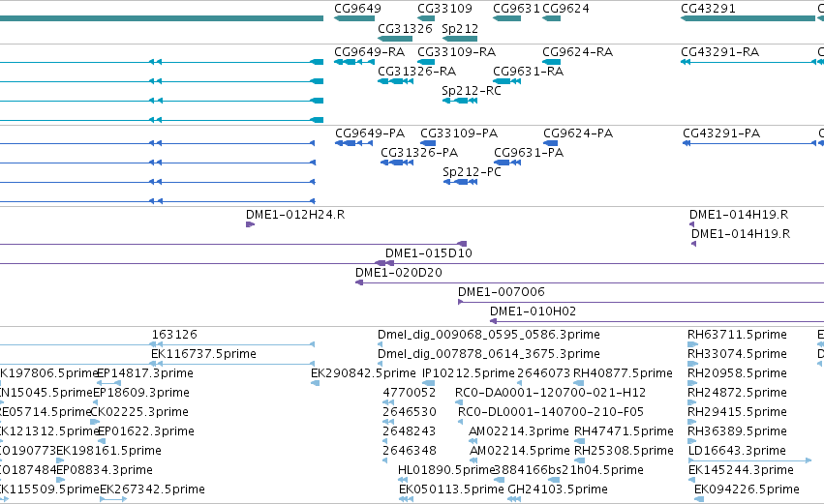Select the RH29415.5prime EST label
Screen dimensions: 824x504
tap(737, 412)
